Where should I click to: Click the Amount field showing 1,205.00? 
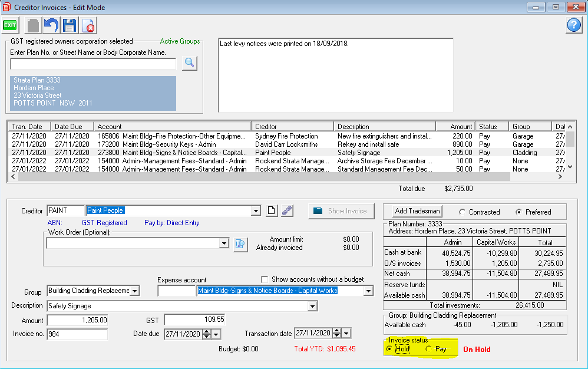pyautogui.click(x=77, y=320)
